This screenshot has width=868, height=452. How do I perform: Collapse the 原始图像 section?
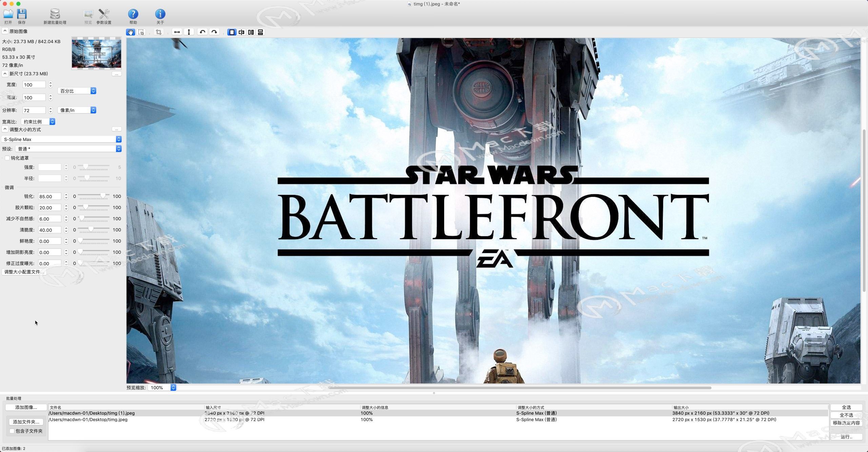coord(5,31)
